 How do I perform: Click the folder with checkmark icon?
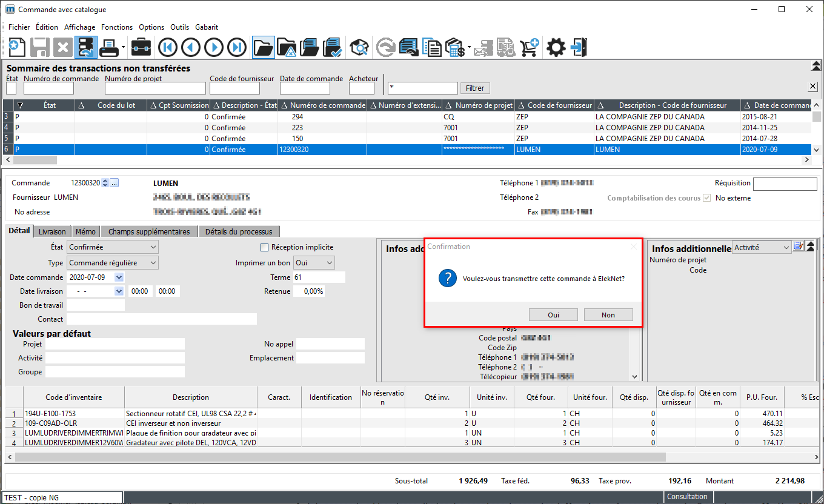coord(333,47)
